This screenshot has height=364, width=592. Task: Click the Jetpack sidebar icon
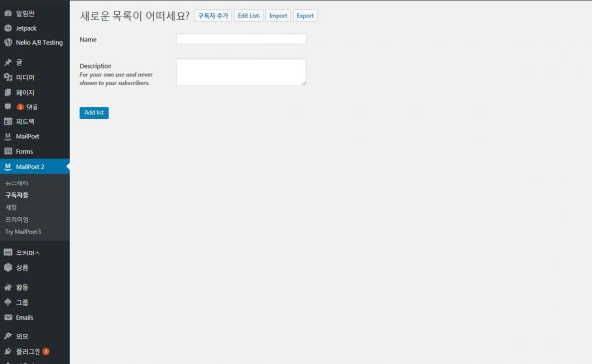click(8, 28)
